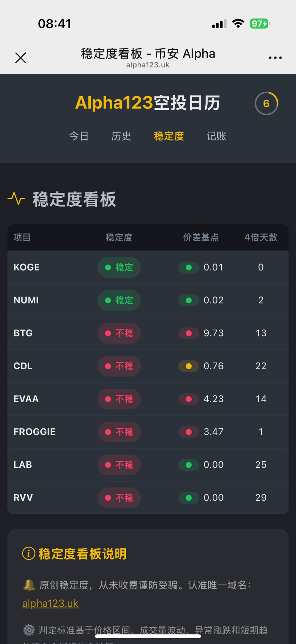Tap the Alpha123空投日历 site title
This screenshot has width=296, height=644.
[x=148, y=103]
